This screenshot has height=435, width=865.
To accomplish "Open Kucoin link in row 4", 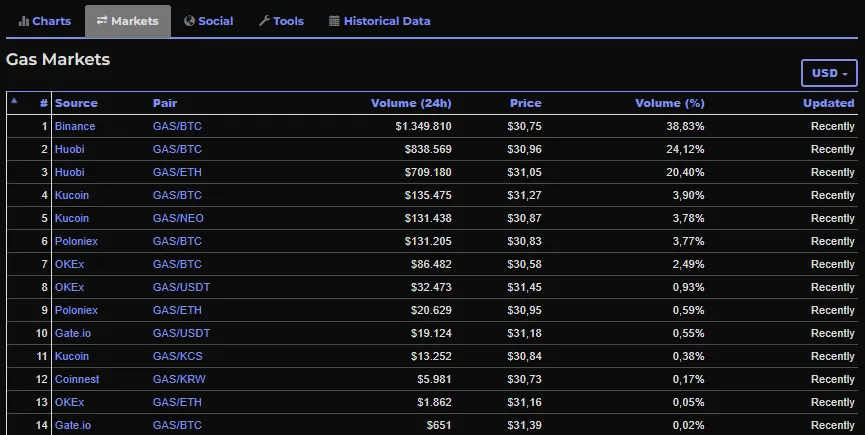I will (x=72, y=195).
